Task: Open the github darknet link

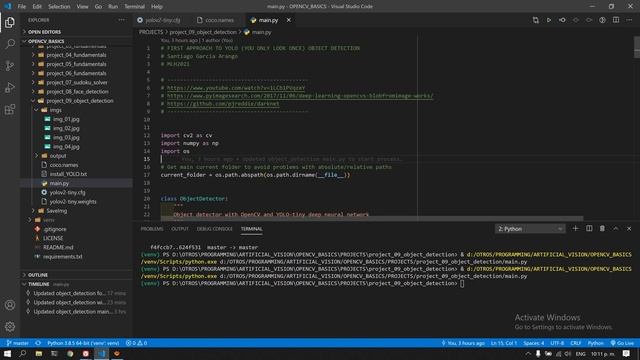Action: [x=223, y=104]
